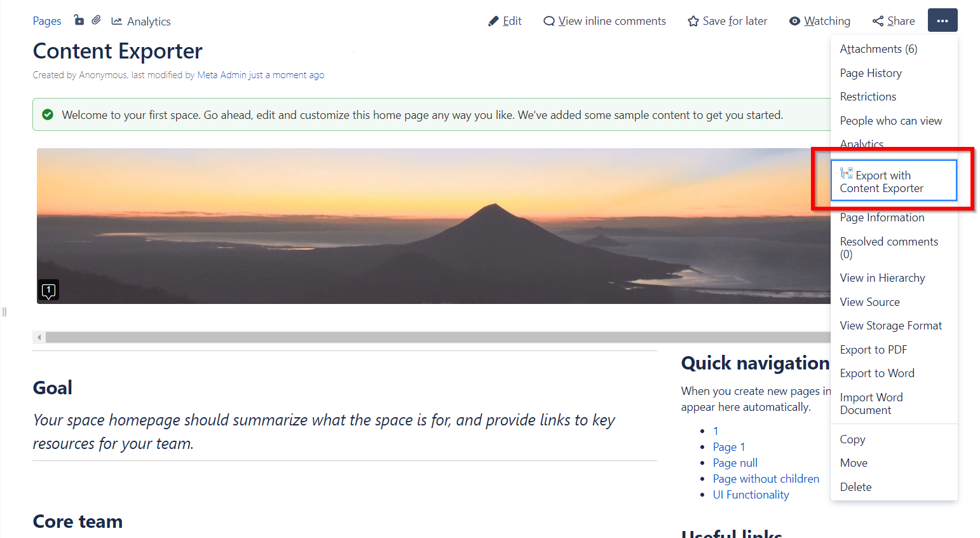This screenshot has width=980, height=538.
Task: Open View inline comments
Action: [604, 21]
